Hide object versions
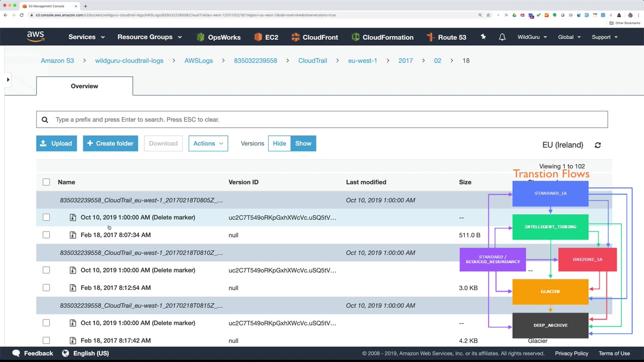Screen dimensions: 644x362 (x=279, y=143)
